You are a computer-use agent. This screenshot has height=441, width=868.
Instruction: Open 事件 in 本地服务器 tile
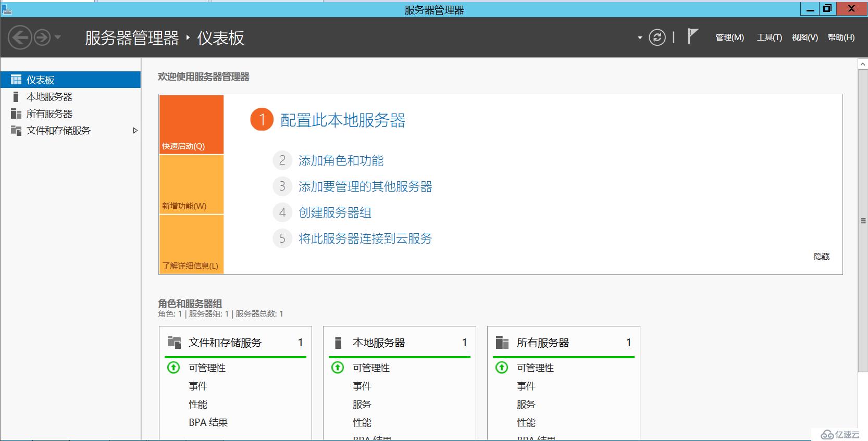[362, 386]
